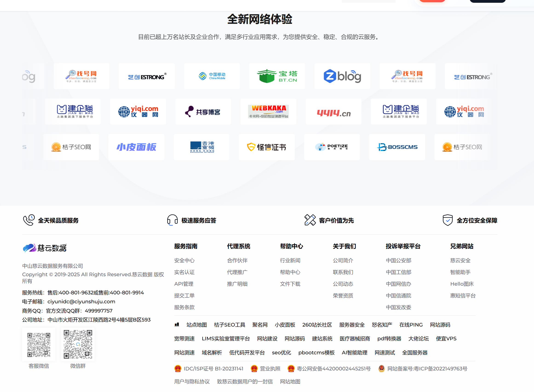Click the badge icon beside IDC/ISP证号
Image resolution: width=534 pixels, height=392 pixels.
point(178,369)
